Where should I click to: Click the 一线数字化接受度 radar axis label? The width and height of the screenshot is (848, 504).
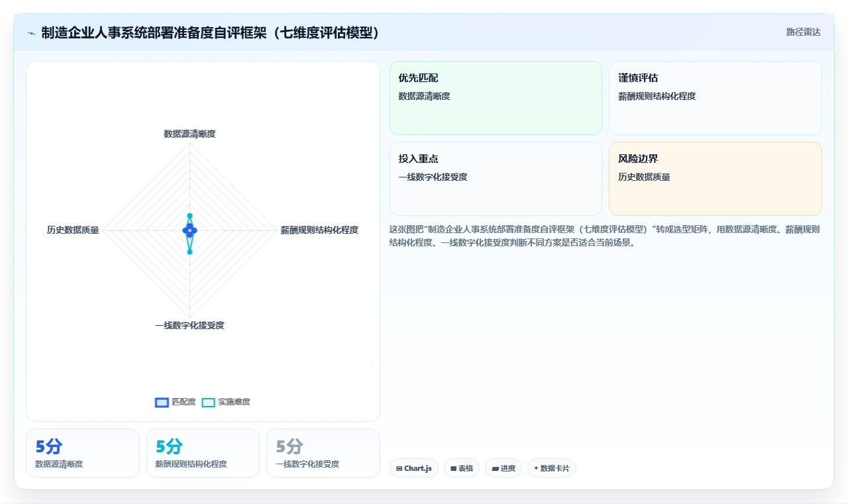pos(189,325)
